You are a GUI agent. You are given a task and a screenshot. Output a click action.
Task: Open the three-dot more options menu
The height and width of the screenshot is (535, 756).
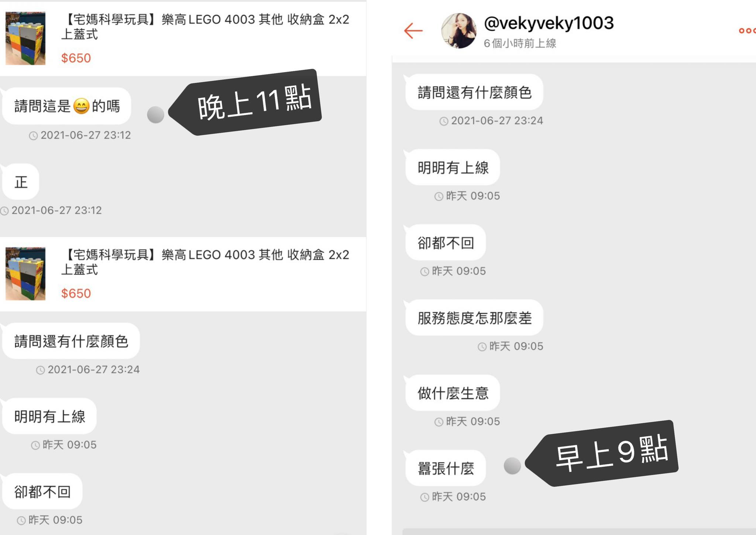pos(747,31)
